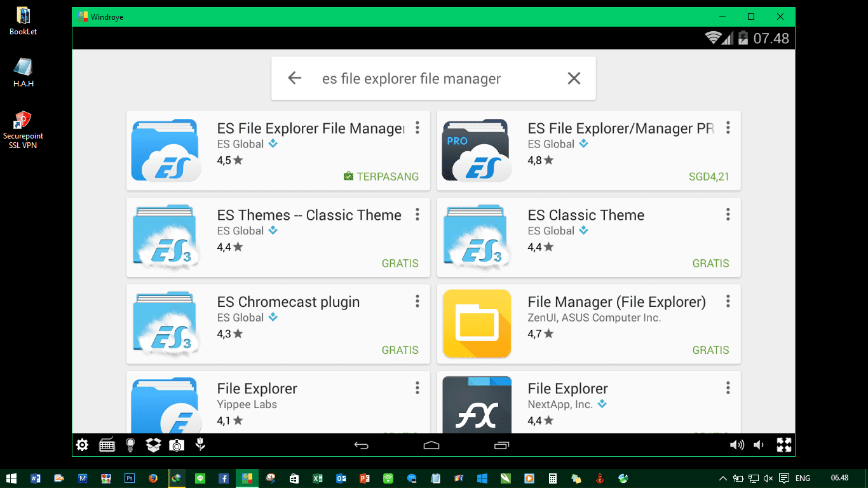Viewport: 868px width, 488px height.
Task: Click the tulip flower icon in Windroye toolbar
Action: click(200, 445)
